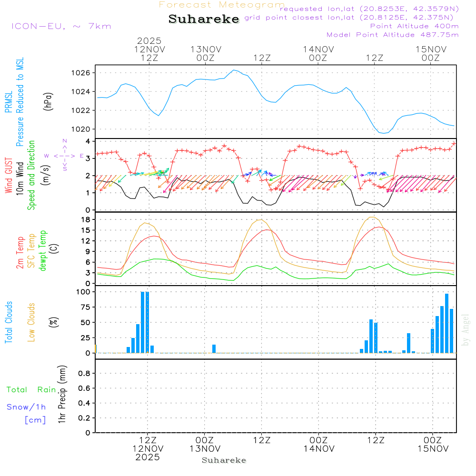
Task: Click the bold Suhareke title at top
Action: (x=204, y=19)
